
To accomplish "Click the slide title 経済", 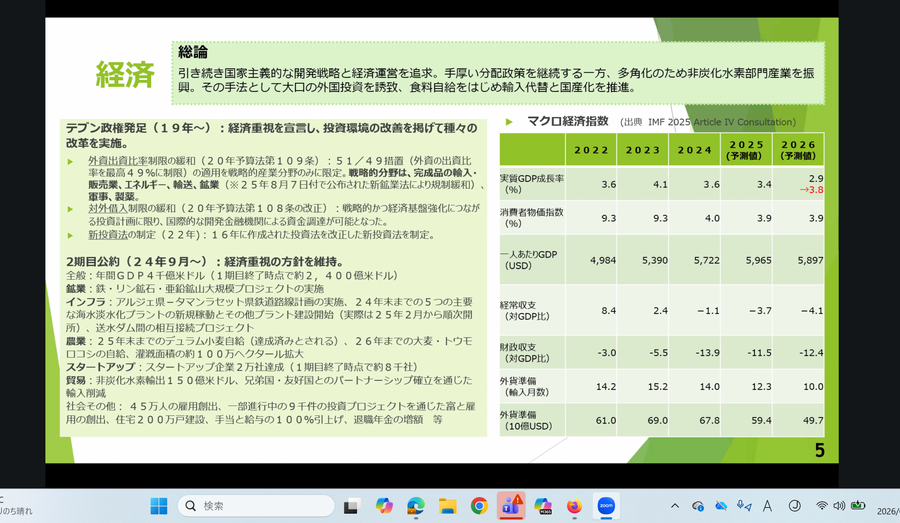I will point(125,75).
